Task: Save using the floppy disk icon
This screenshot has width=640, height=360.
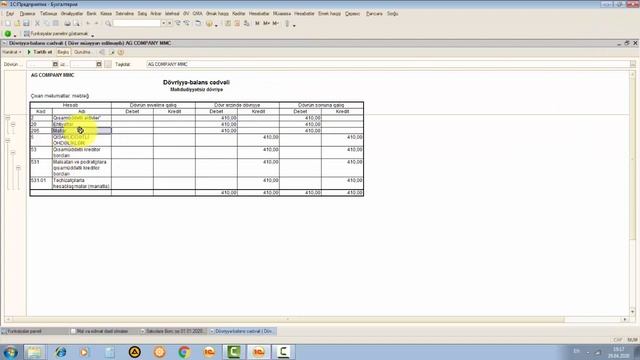Action: (26, 24)
